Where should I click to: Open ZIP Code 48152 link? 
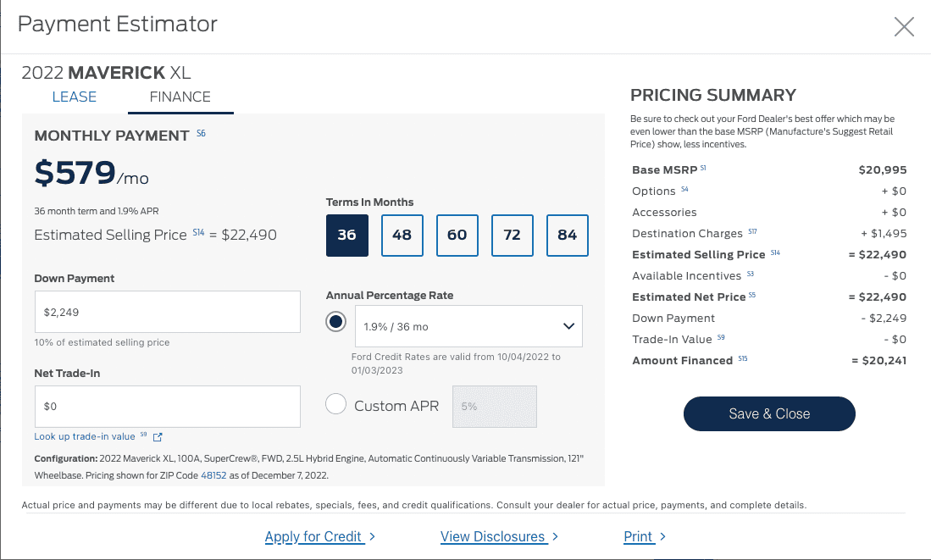pos(213,475)
